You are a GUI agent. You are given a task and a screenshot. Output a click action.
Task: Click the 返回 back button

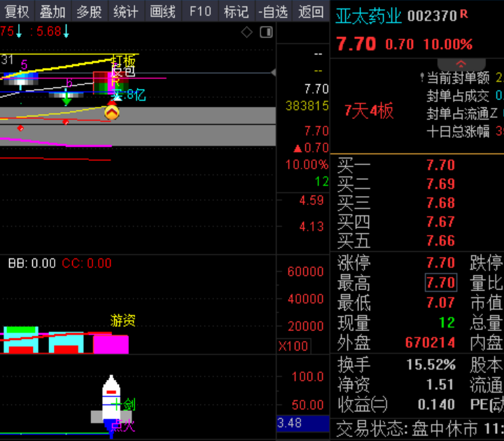pos(311,12)
